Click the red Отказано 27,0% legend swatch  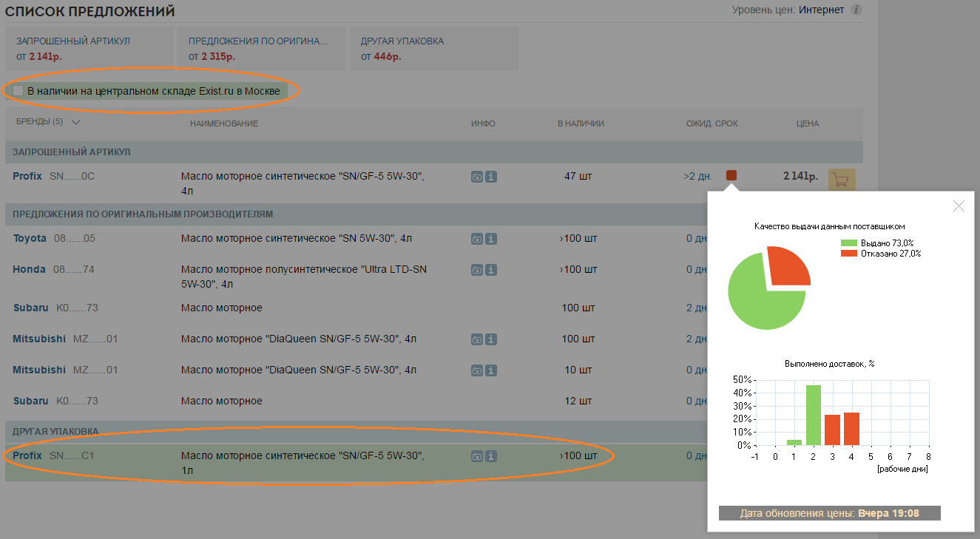coord(849,254)
